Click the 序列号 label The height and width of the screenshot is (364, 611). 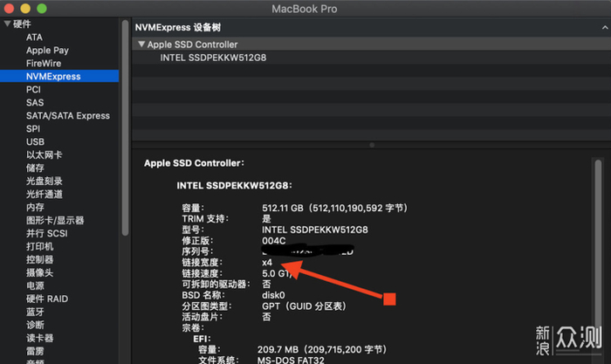pos(197,251)
